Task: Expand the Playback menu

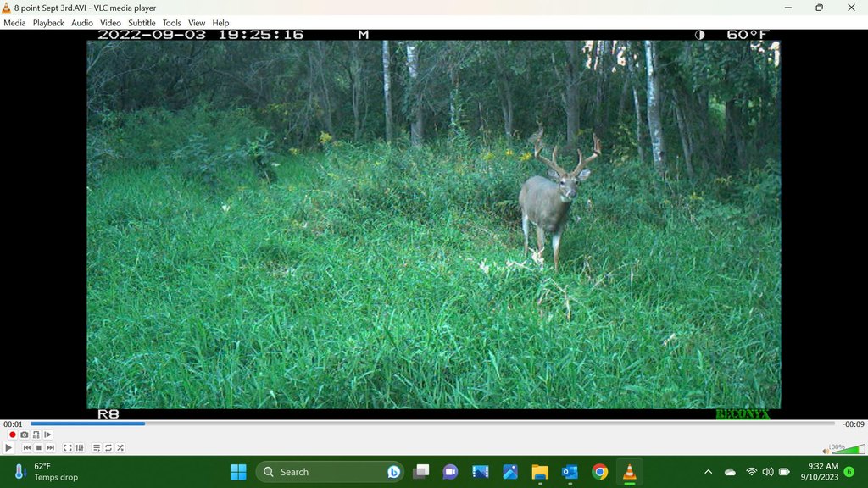Action: pyautogui.click(x=48, y=23)
